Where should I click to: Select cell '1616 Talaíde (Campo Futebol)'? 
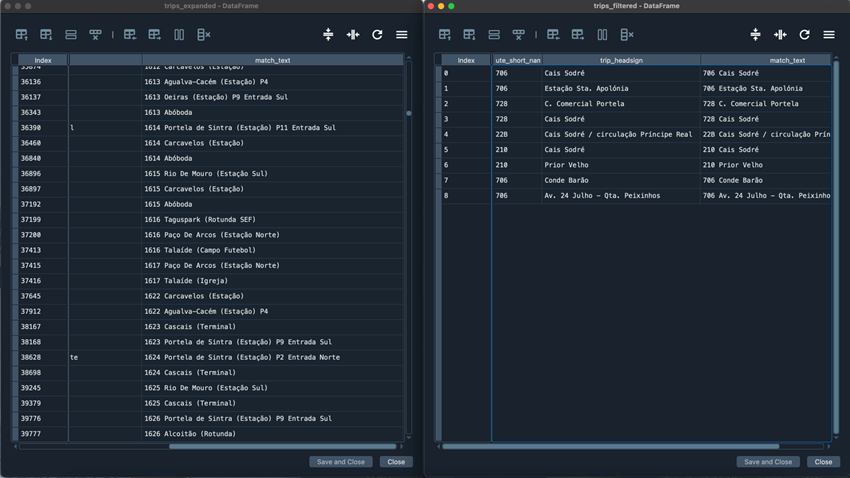click(x=273, y=250)
